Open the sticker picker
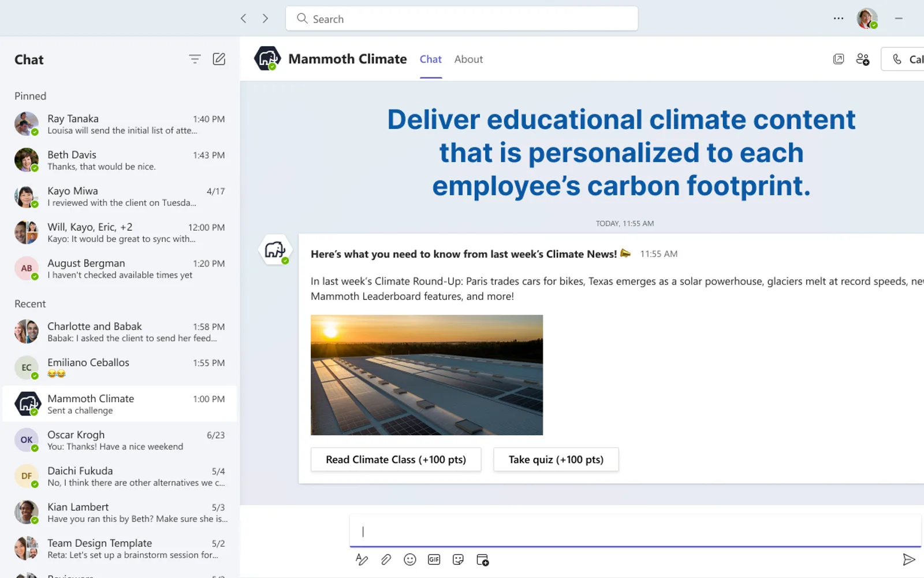Image resolution: width=924 pixels, height=578 pixels. coord(458,560)
